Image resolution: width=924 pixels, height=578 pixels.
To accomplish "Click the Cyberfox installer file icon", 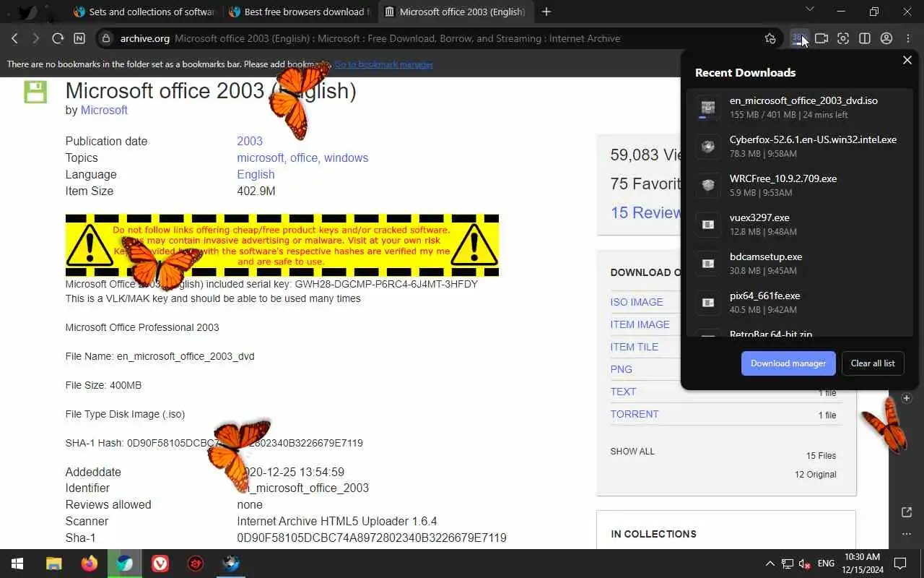I will (x=708, y=147).
